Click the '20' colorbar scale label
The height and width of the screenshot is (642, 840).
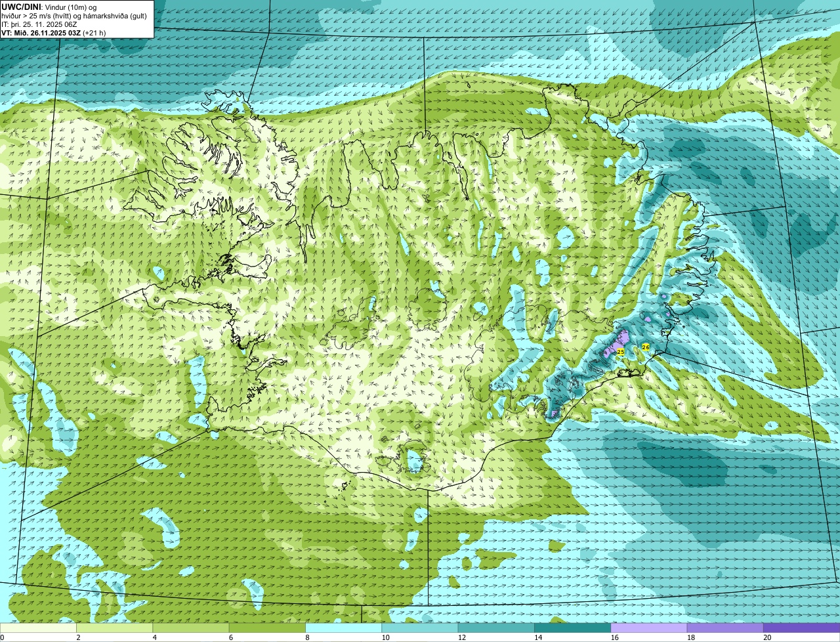(x=766, y=637)
